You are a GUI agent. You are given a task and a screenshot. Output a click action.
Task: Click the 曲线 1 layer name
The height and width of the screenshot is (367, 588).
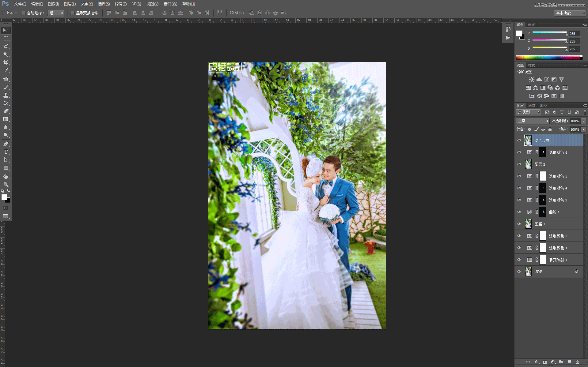click(x=555, y=212)
